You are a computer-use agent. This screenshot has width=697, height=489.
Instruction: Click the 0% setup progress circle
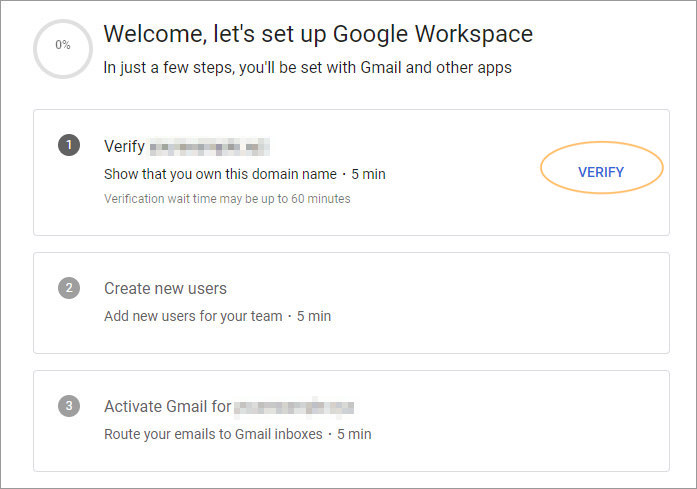[x=63, y=49]
